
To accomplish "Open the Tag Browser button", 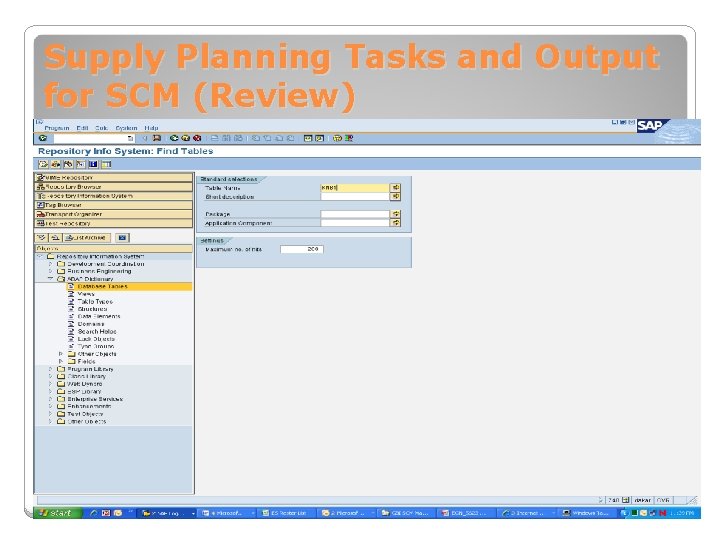I will coord(114,205).
